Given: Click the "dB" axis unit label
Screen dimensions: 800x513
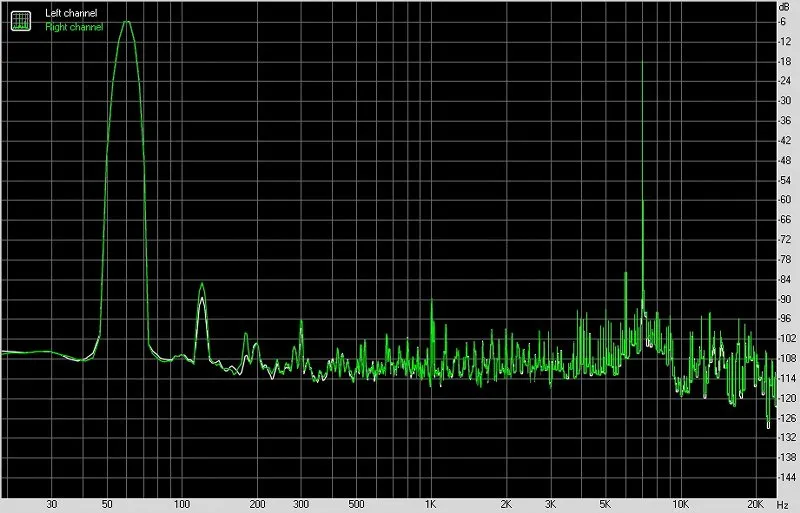Looking at the screenshot, I should 784,7.
